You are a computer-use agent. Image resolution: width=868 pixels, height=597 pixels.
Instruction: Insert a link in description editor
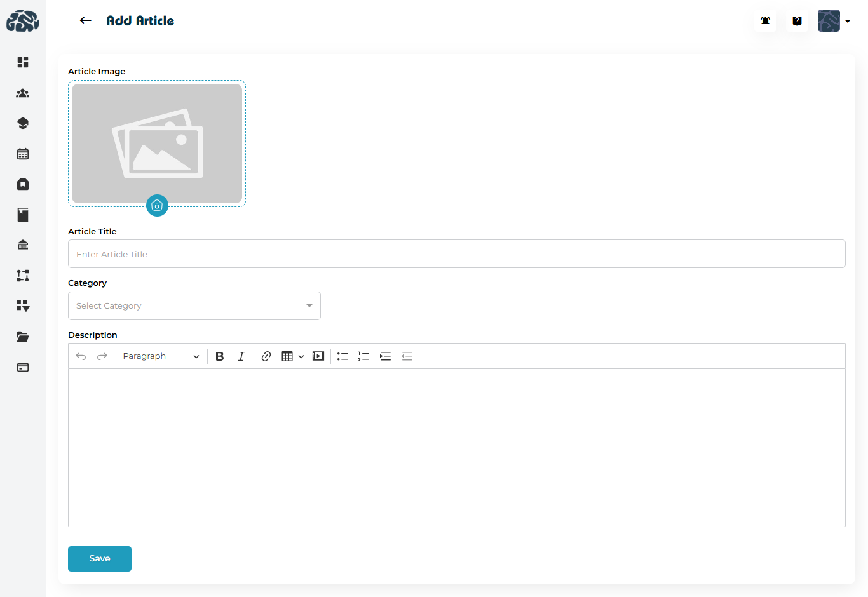click(x=266, y=356)
